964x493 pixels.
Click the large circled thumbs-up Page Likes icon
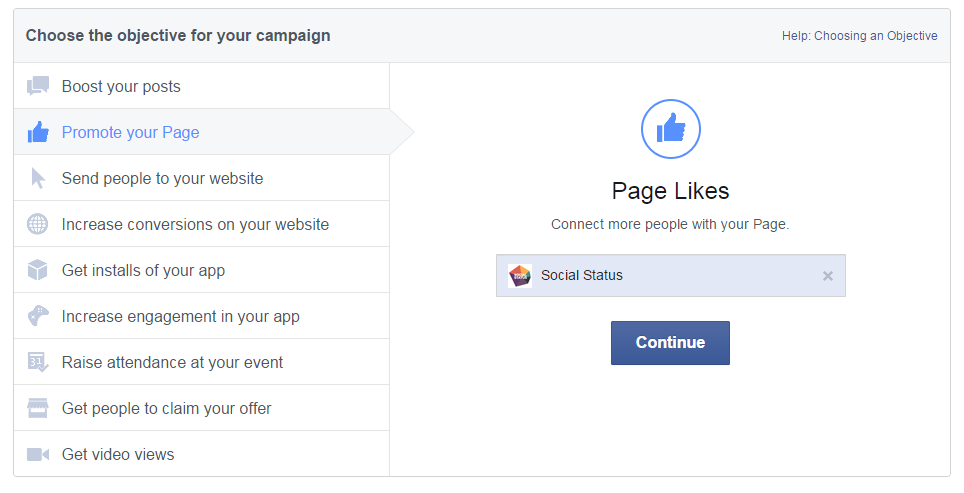pyautogui.click(x=670, y=129)
